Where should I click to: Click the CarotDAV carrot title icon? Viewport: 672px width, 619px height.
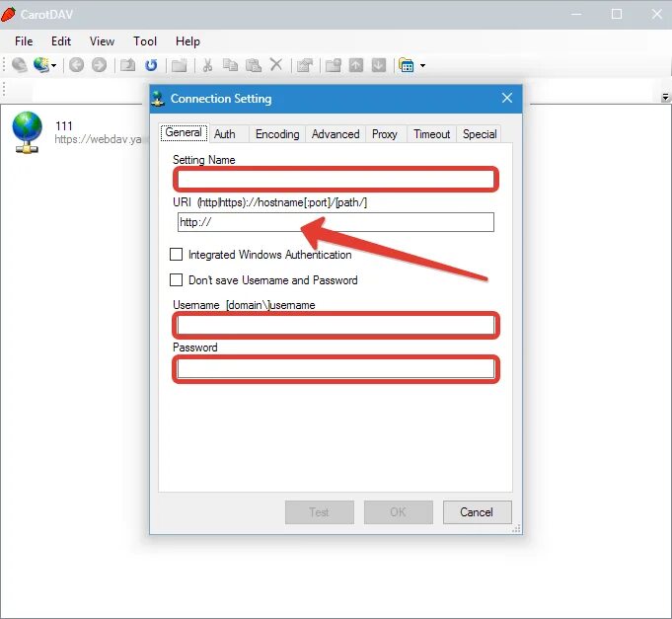coord(8,14)
